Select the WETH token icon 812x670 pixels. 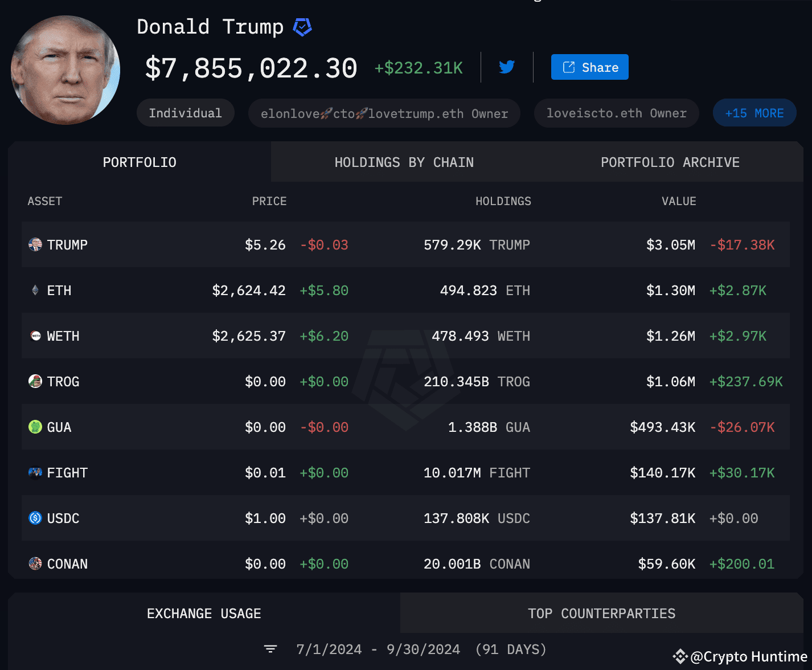pyautogui.click(x=35, y=336)
